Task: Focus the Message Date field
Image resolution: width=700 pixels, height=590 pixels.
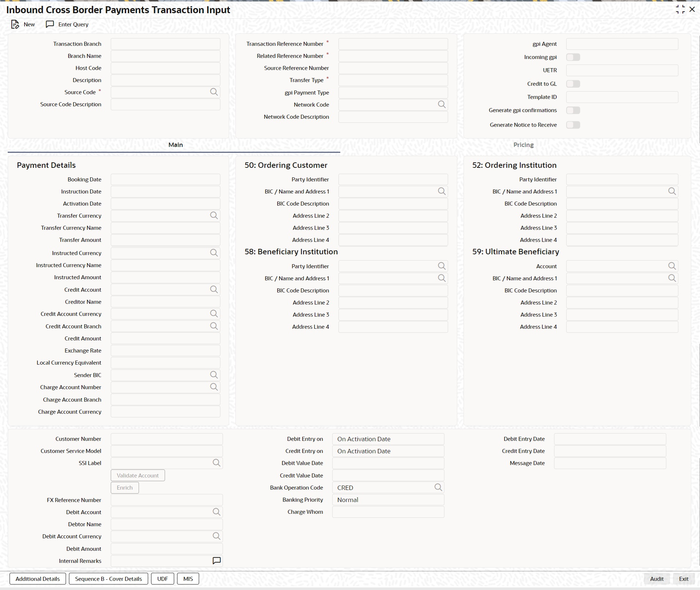Action: 610,463
